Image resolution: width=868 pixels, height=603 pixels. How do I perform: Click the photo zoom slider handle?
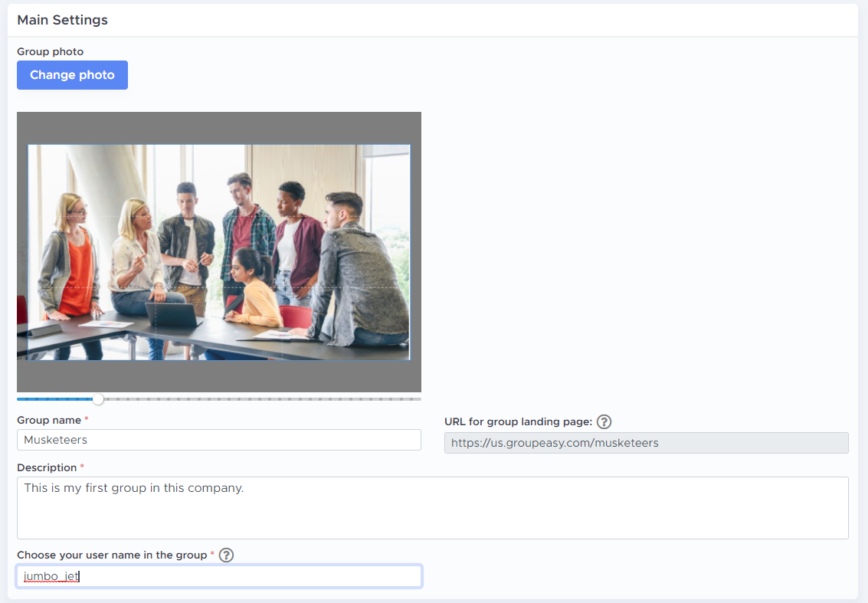pos(98,398)
